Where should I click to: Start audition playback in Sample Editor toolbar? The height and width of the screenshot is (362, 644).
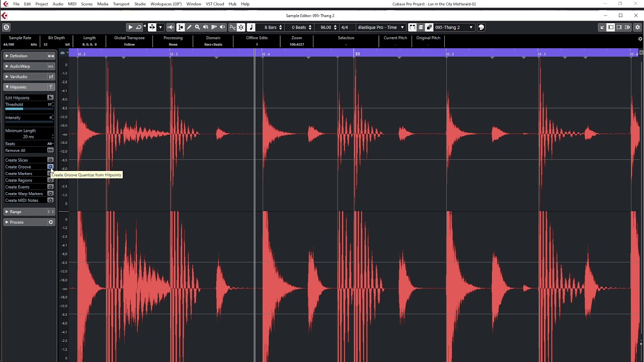pos(130,27)
